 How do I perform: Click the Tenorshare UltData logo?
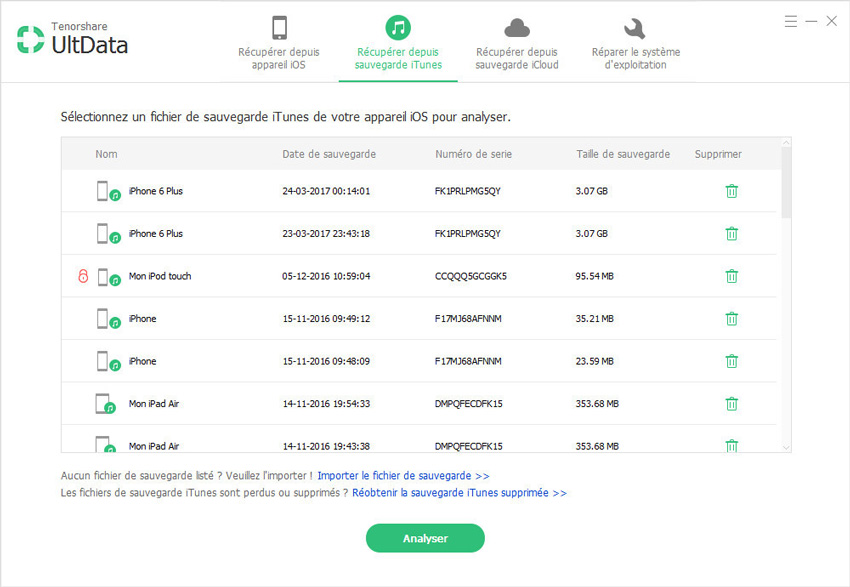pyautogui.click(x=72, y=39)
